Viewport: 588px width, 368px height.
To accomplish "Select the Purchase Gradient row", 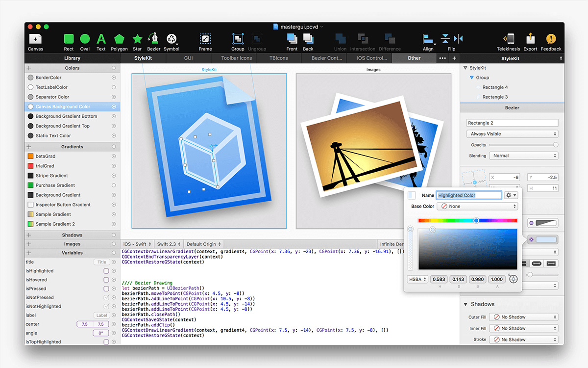I will pos(73,185).
